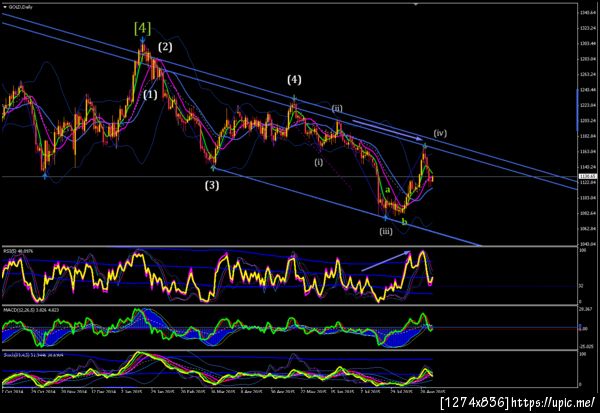Click the arrow marker at the (iv) peak
The height and width of the screenshot is (413, 600).
pyautogui.click(x=425, y=145)
